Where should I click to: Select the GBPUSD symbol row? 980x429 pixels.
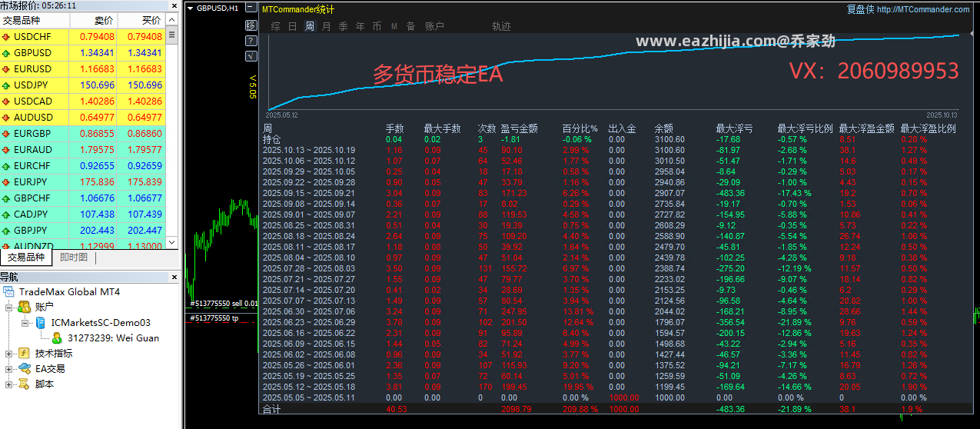[83, 53]
